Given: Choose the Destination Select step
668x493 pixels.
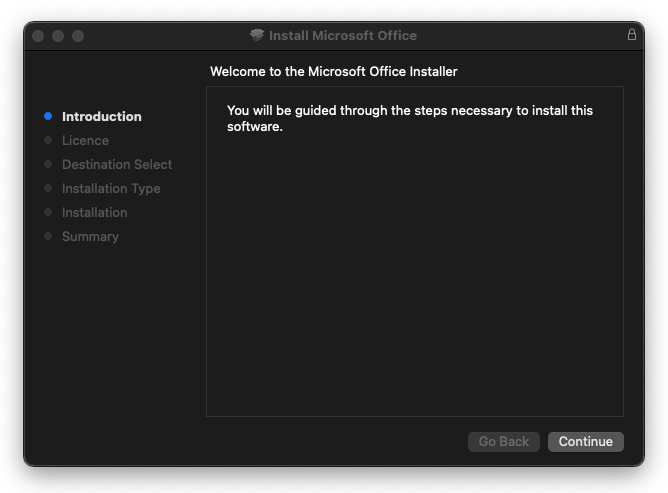Looking at the screenshot, I should click(x=117, y=165).
